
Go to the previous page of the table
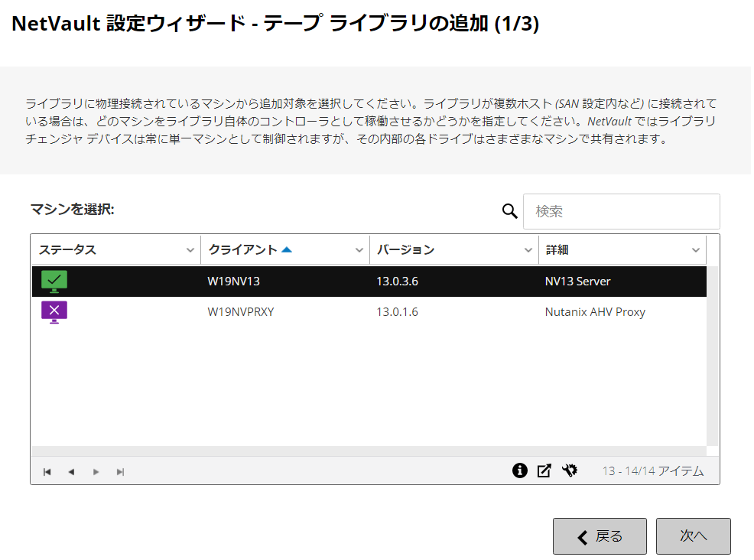click(71, 472)
